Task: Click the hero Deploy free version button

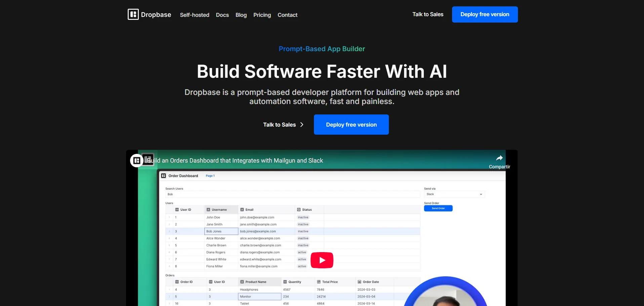Action: [351, 125]
